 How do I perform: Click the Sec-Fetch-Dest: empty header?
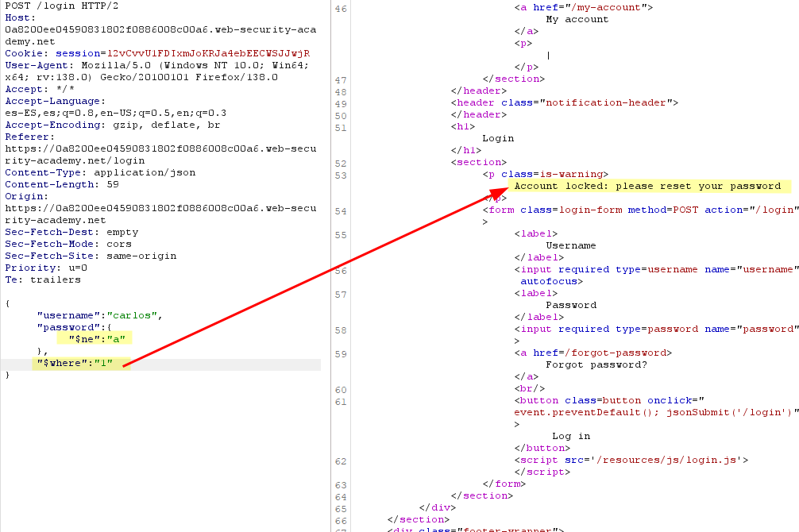click(x=71, y=232)
